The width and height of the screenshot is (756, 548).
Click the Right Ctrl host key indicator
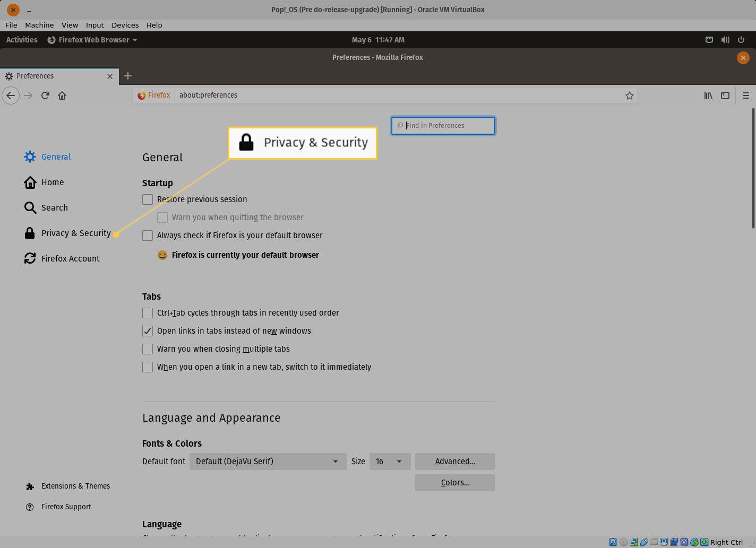pyautogui.click(x=726, y=542)
